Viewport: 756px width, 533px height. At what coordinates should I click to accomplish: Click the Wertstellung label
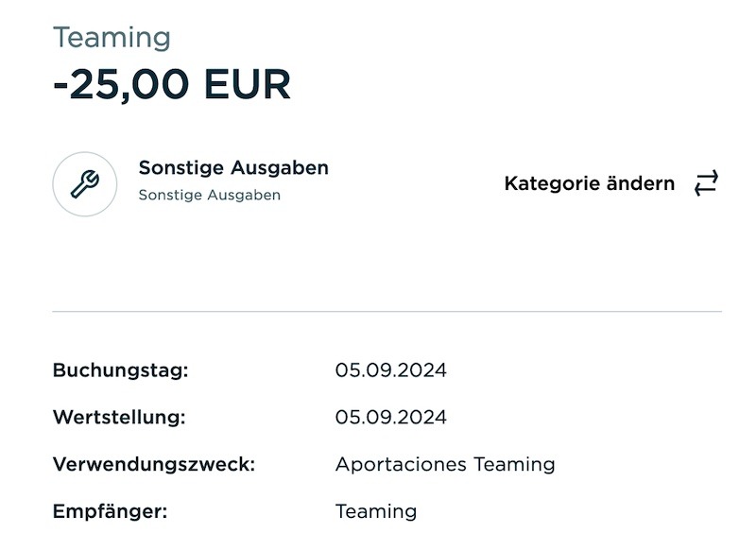click(x=119, y=418)
